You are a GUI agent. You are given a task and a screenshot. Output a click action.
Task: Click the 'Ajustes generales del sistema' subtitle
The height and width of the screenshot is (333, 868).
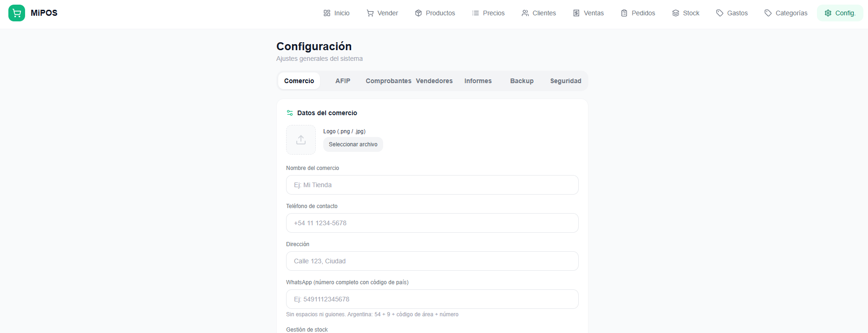click(x=320, y=59)
